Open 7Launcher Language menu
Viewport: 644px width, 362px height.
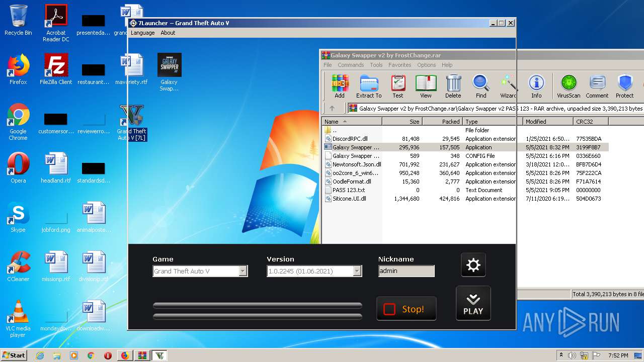pyautogui.click(x=143, y=33)
